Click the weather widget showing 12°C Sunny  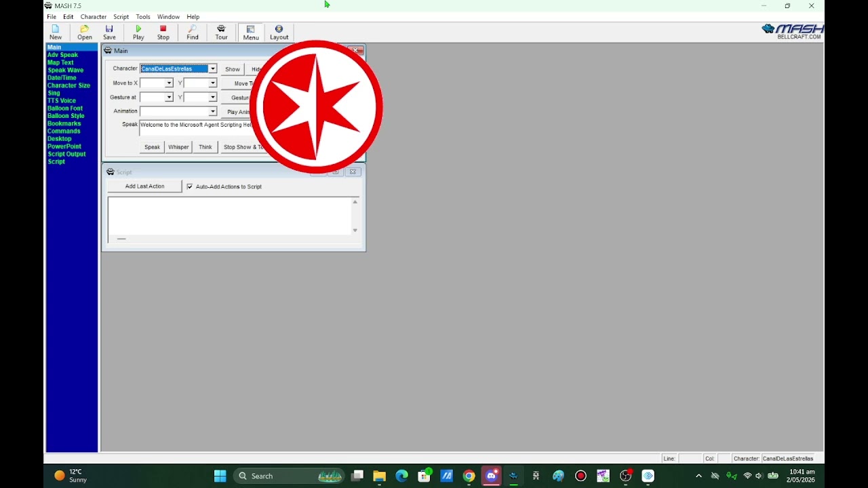point(71,476)
